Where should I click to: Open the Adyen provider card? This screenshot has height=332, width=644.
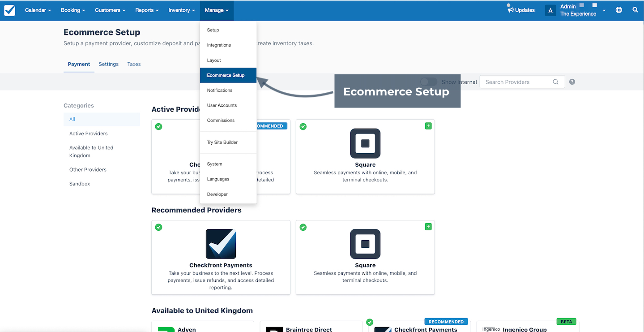203,327
